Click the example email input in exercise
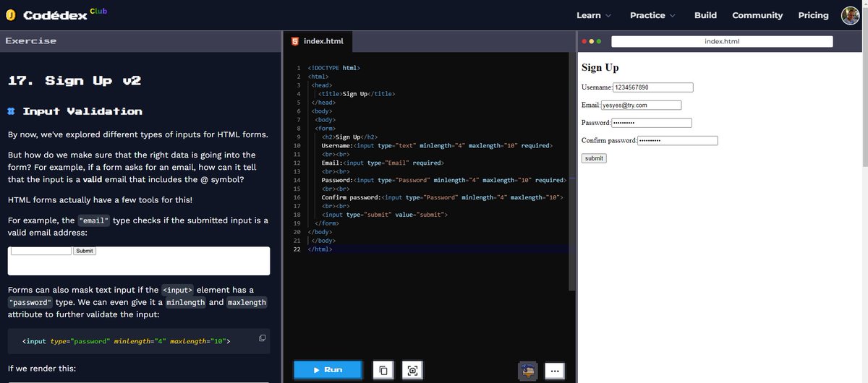868x383 pixels. 41,251
